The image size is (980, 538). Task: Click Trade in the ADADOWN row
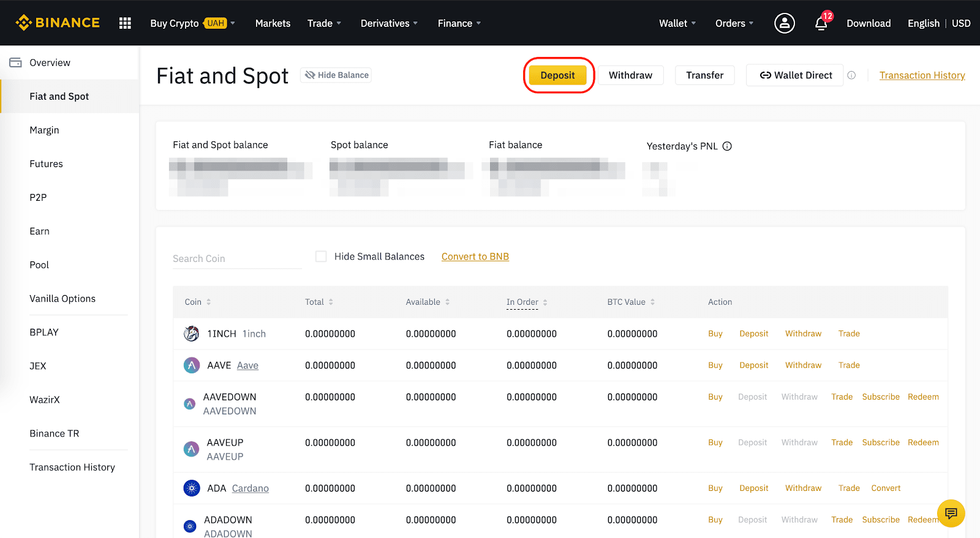click(842, 520)
